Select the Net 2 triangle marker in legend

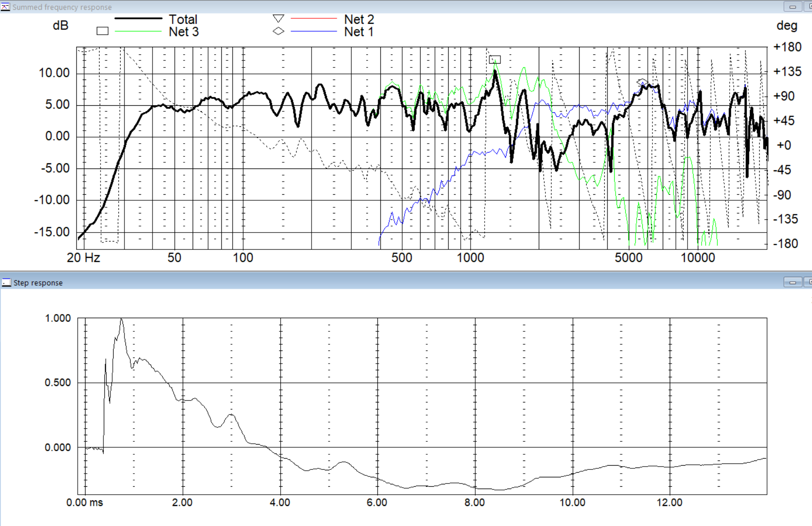click(x=278, y=19)
